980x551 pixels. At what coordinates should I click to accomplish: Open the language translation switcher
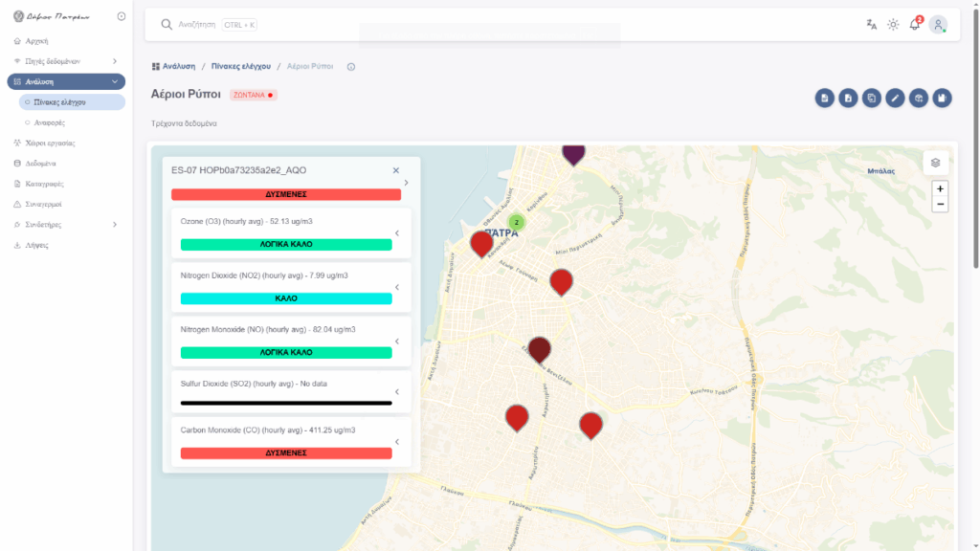(871, 25)
